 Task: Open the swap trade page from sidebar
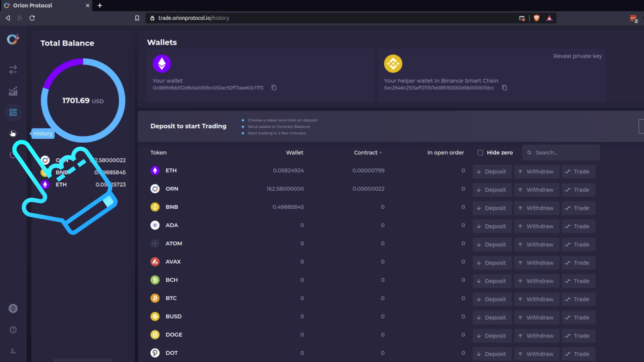pos(13,70)
